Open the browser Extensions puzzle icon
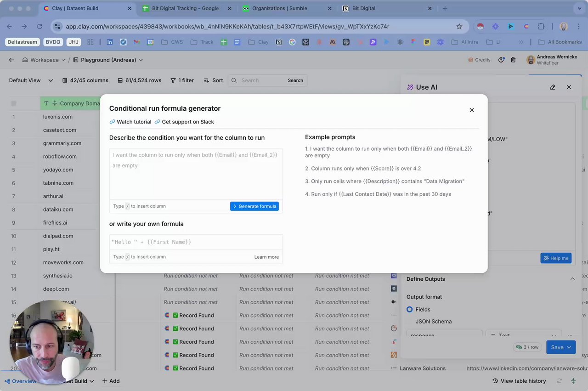Viewport: 588px width, 391px height. [541, 27]
